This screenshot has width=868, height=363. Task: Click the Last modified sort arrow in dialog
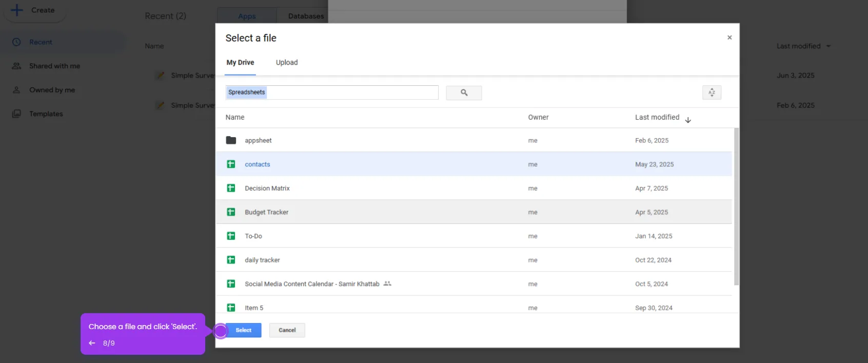coord(688,120)
